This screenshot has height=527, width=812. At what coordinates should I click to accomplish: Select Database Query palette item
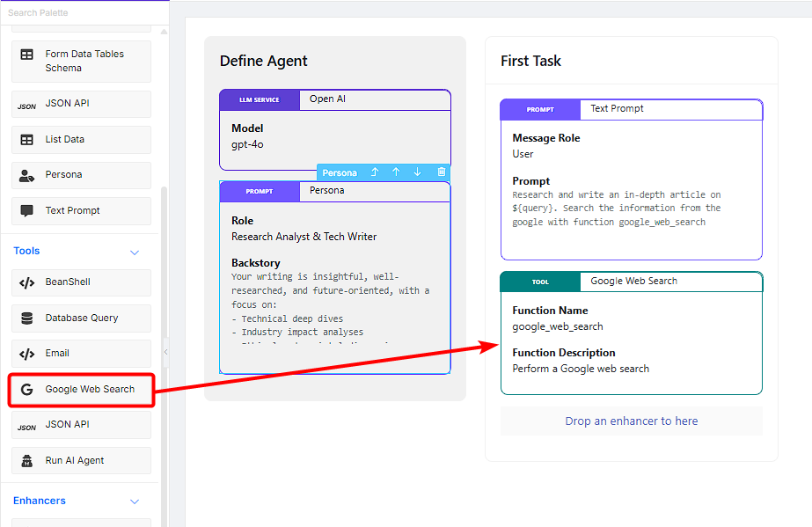(x=81, y=318)
